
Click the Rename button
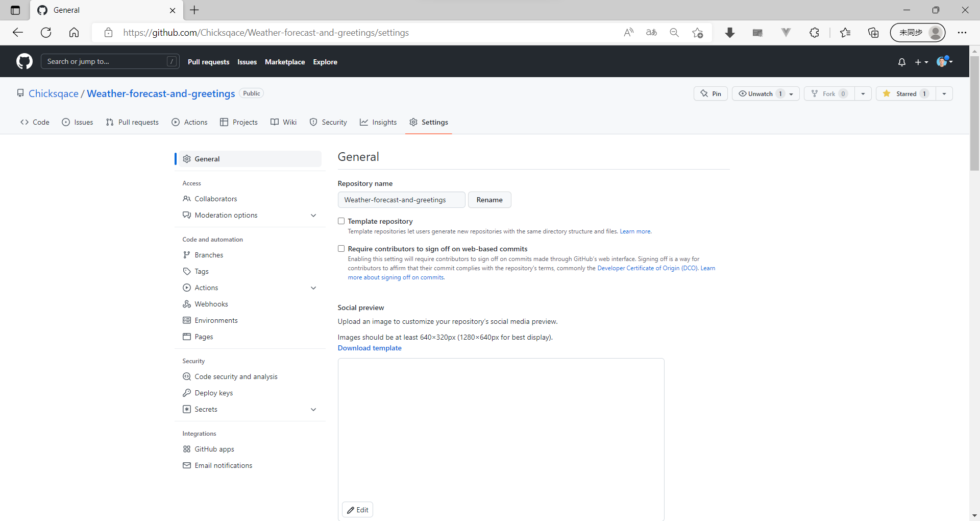[x=489, y=200]
